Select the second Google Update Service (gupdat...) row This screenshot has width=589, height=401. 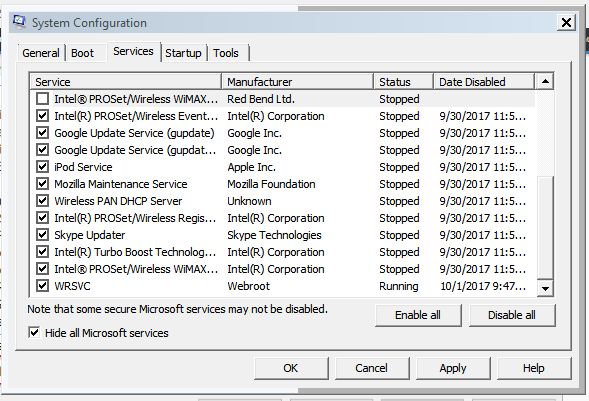click(x=282, y=150)
